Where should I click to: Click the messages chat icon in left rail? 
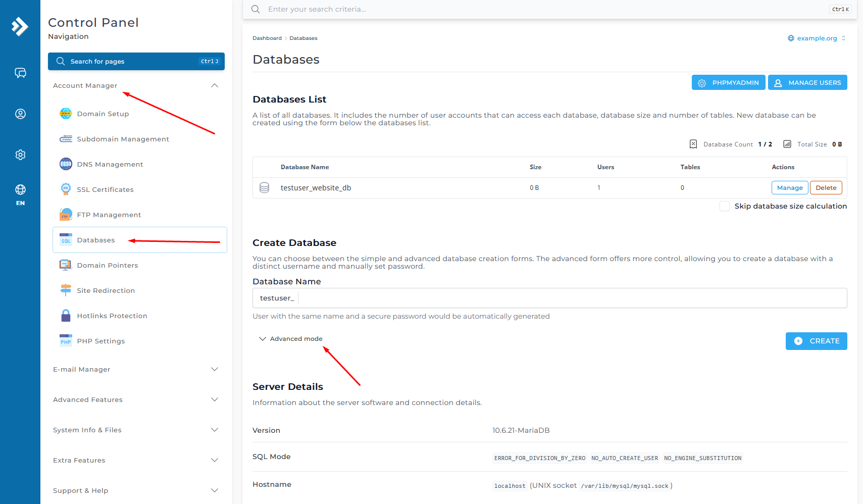(20, 73)
